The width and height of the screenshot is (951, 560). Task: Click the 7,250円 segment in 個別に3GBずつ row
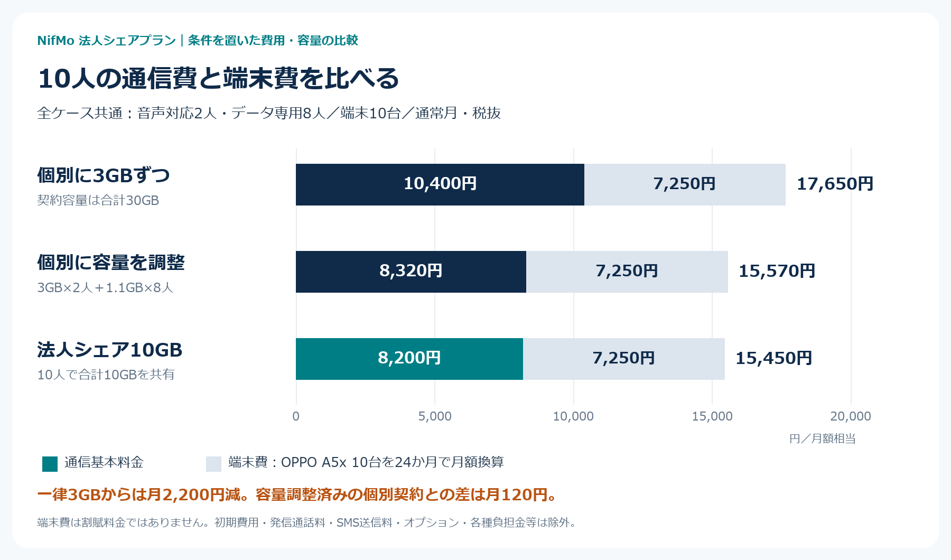point(685,184)
